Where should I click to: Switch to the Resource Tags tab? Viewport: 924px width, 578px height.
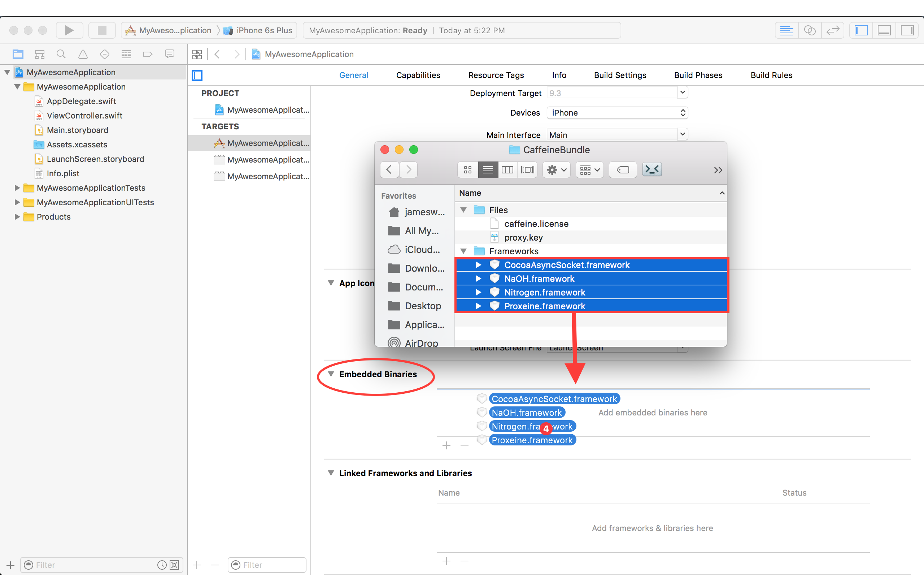(496, 75)
